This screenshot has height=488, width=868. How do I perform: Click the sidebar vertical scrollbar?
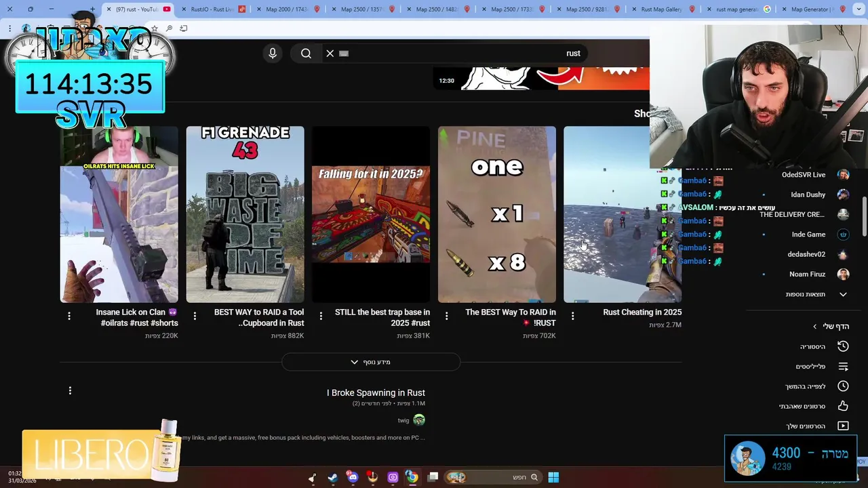864,217
